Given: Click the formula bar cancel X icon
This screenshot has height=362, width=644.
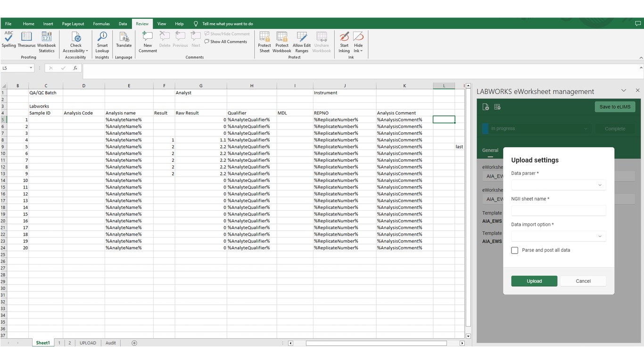Looking at the screenshot, I should coord(51,68).
